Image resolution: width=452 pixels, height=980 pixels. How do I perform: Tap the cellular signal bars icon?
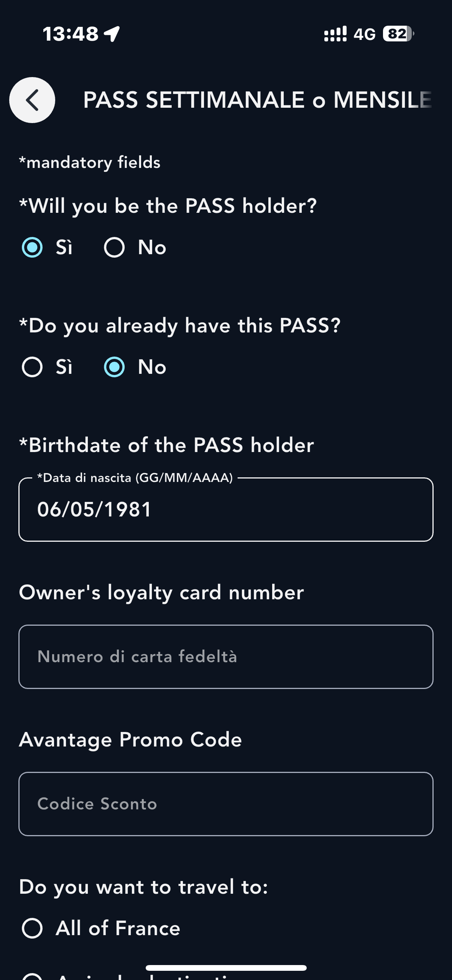335,34
